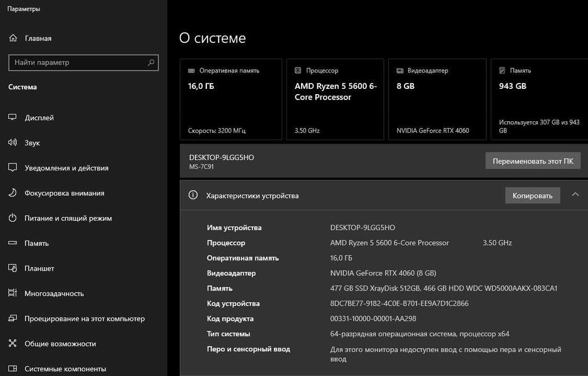This screenshot has height=376, width=588.
Task: Click the Power and sleep icon
Action: (12, 218)
